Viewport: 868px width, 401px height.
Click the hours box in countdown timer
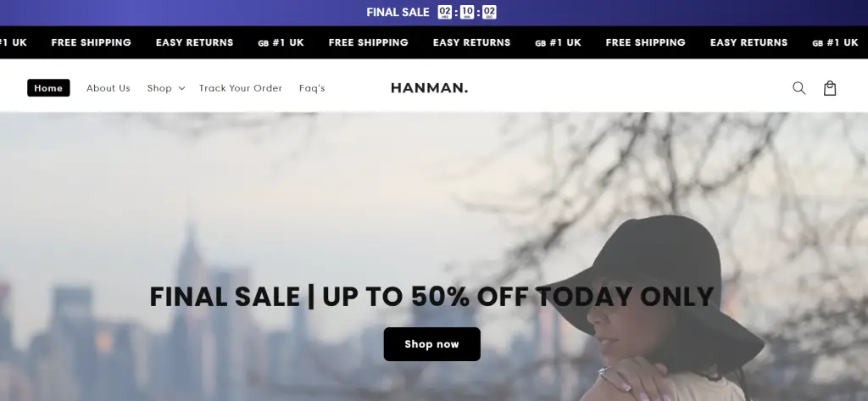pyautogui.click(x=444, y=12)
